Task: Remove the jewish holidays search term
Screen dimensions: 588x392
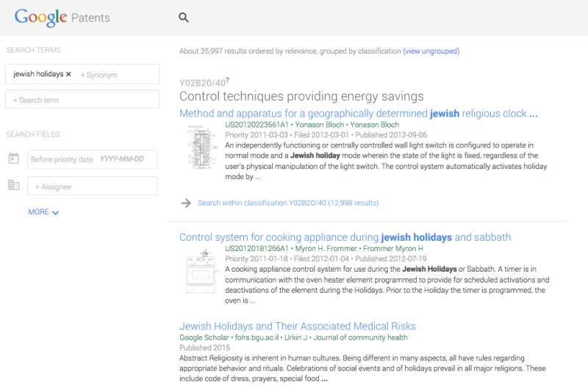Action: tap(68, 74)
